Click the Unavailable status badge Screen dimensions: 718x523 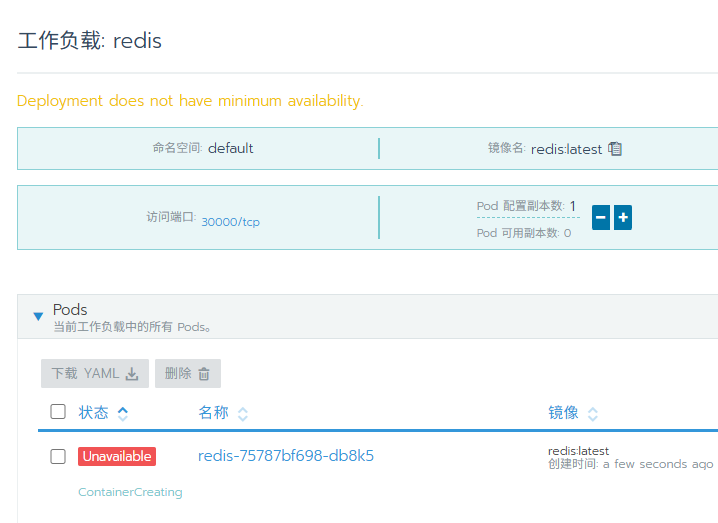click(117, 457)
